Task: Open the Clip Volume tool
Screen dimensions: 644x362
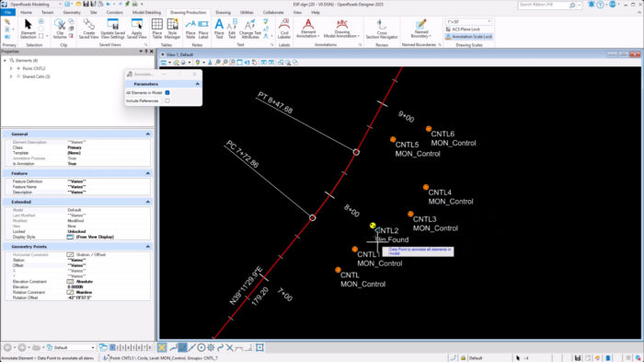Action: tap(60, 29)
